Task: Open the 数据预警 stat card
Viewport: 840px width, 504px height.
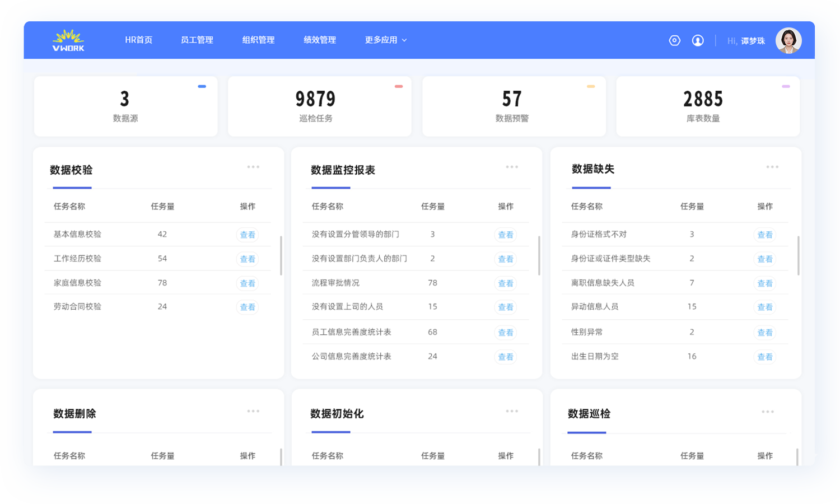Action: [514, 106]
